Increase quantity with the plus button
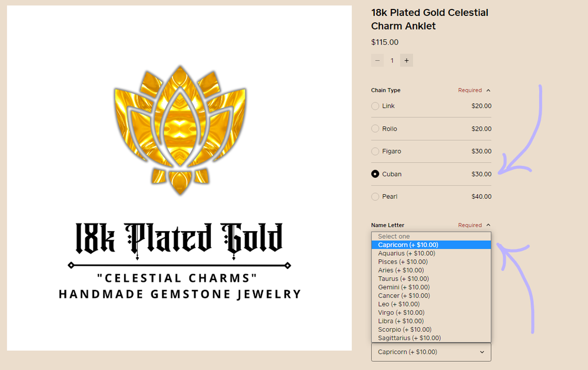The width and height of the screenshot is (588, 370). pos(406,61)
